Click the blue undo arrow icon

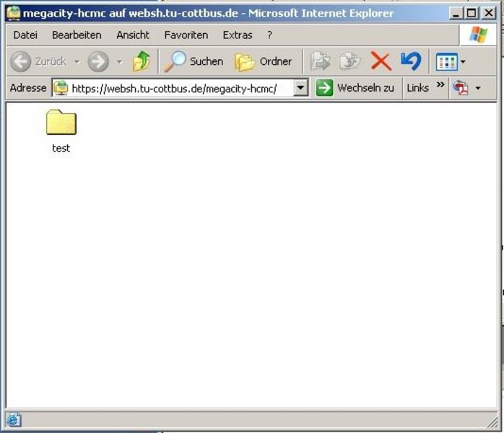click(x=411, y=62)
